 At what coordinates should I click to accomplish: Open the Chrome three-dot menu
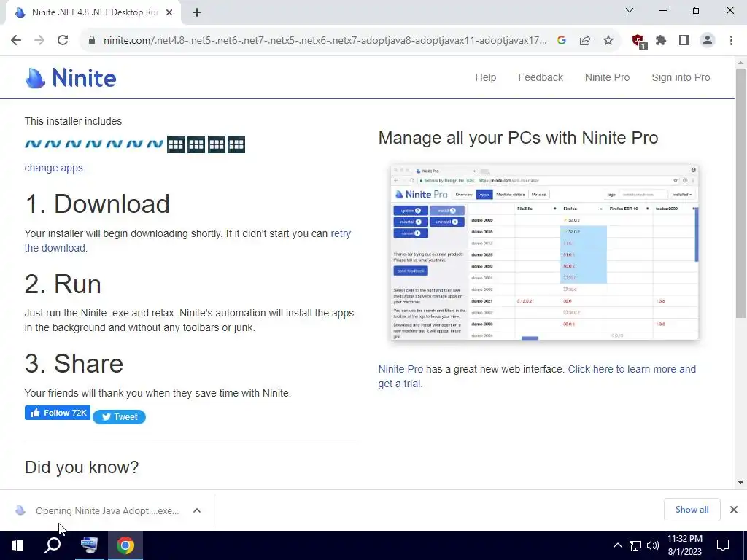point(731,41)
